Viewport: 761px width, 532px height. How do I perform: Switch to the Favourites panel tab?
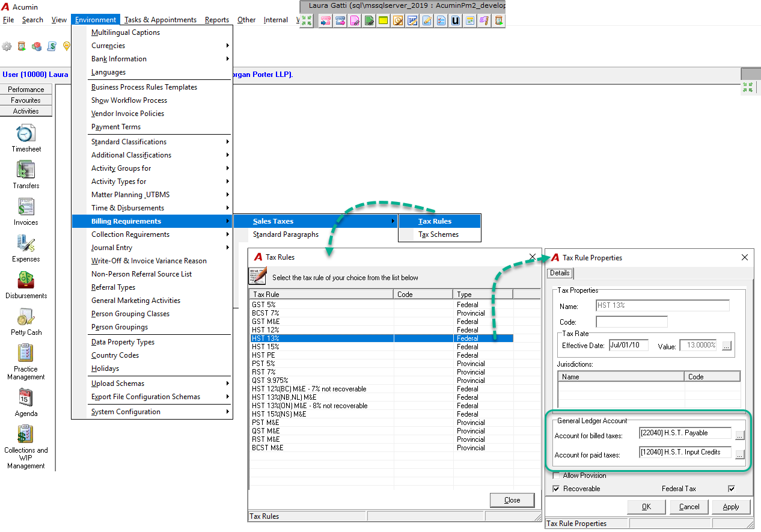coord(26,100)
